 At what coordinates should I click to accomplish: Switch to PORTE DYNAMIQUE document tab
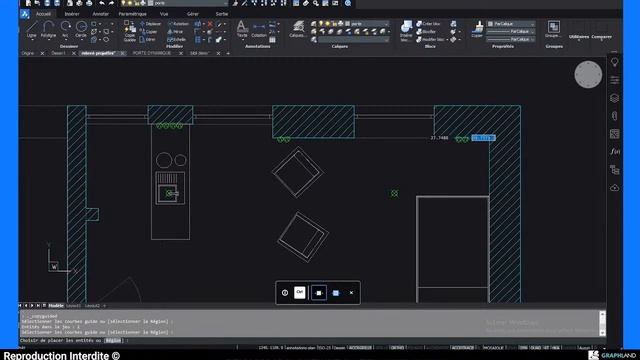152,53
